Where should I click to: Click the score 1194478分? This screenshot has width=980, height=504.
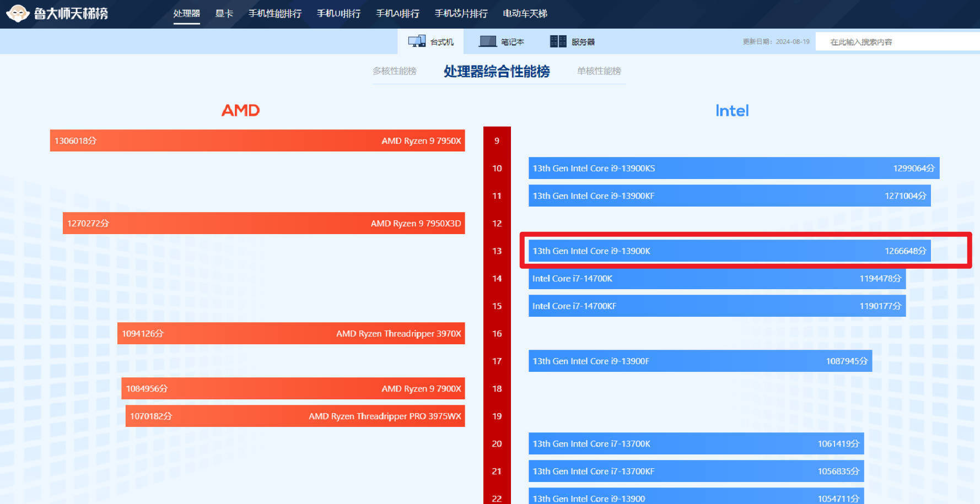(880, 278)
